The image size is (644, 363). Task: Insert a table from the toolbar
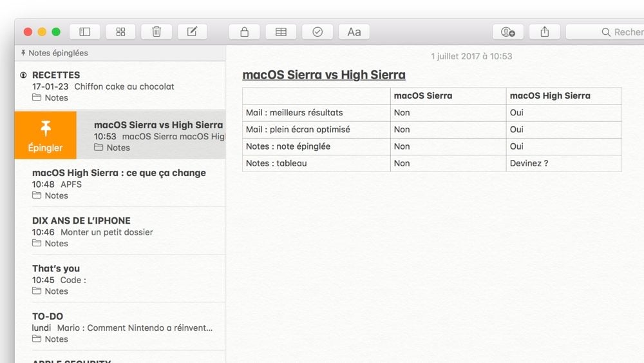point(281,32)
